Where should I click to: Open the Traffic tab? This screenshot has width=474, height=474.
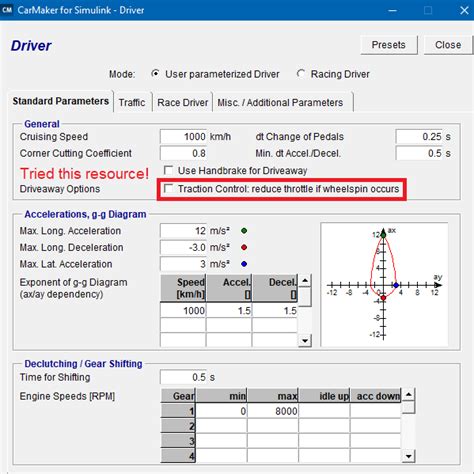(x=132, y=102)
